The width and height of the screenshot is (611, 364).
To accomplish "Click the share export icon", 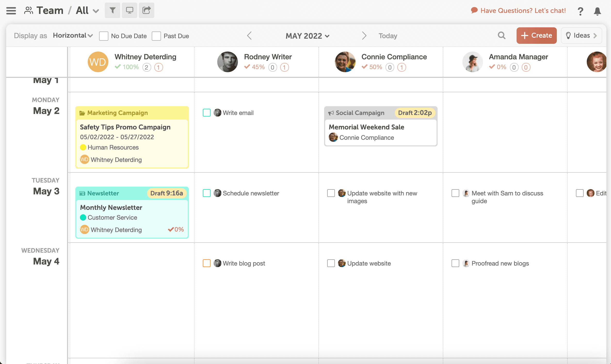I will tap(147, 10).
